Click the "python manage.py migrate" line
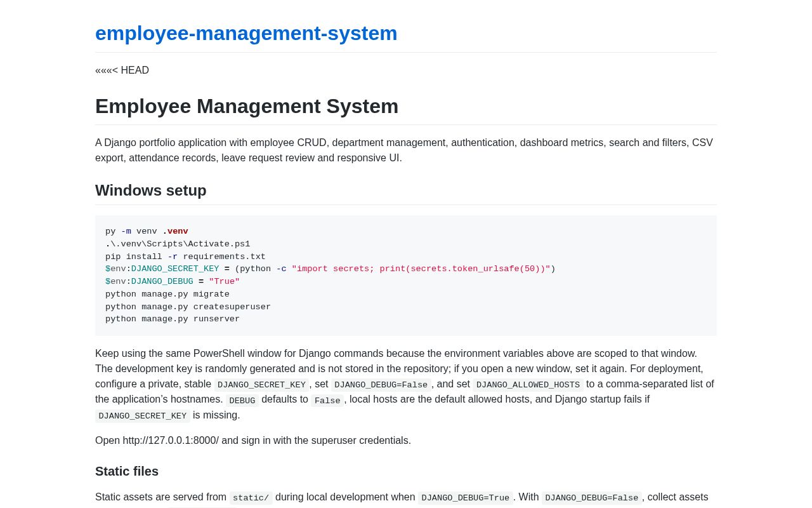 (167, 294)
